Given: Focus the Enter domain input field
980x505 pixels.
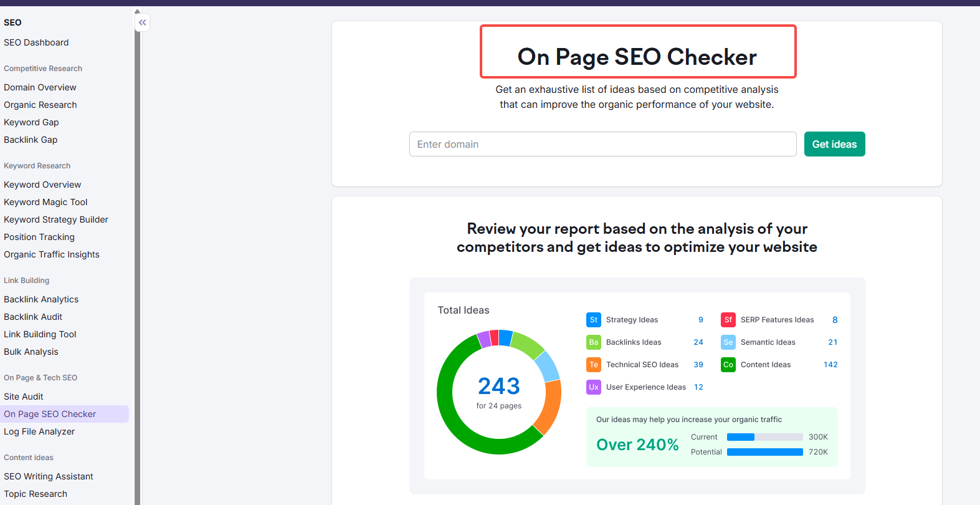Looking at the screenshot, I should coord(602,144).
